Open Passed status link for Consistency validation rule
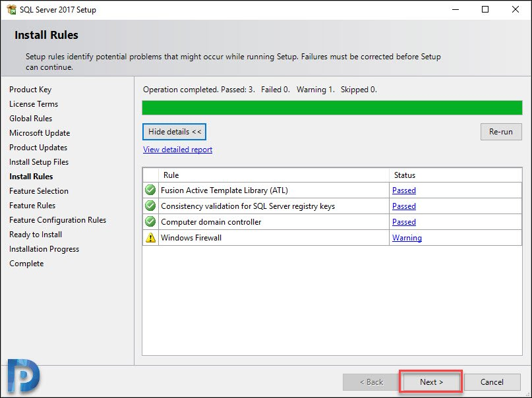Viewport: 532px width, 398px height. (403, 206)
